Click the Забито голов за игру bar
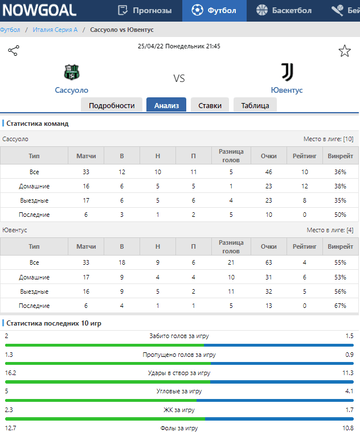This screenshot has width=360, height=432. coord(179,345)
